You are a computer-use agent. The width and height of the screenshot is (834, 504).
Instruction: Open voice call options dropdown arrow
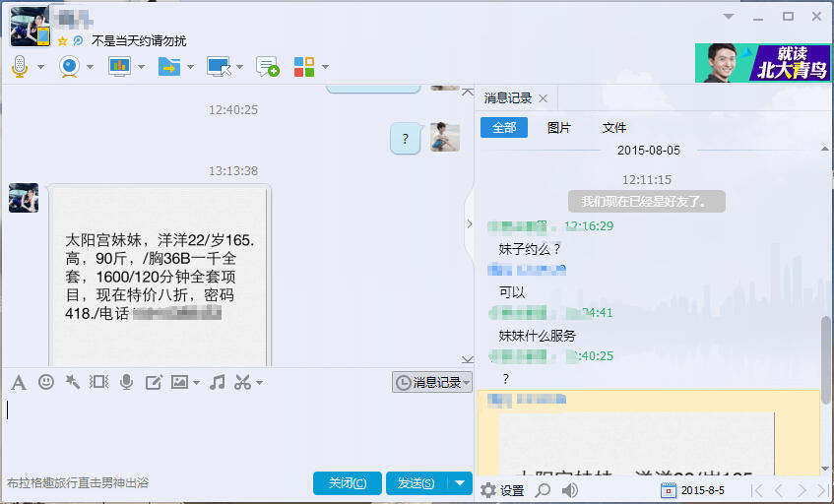[x=40, y=67]
